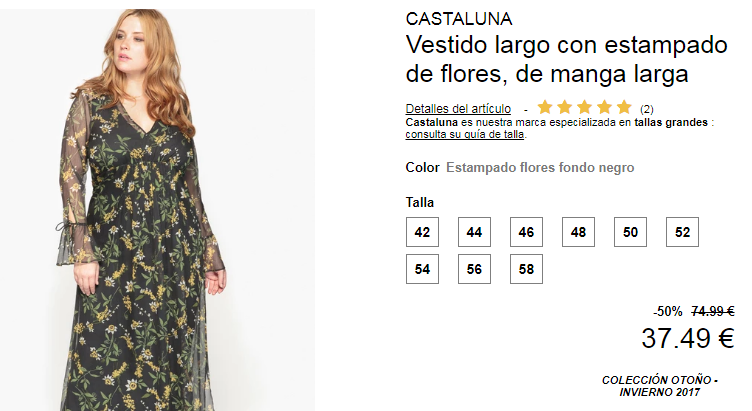Choose size 44 option

point(474,232)
